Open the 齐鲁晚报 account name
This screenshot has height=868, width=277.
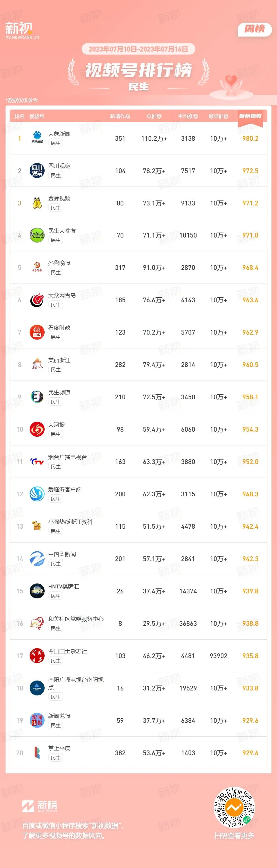click(59, 263)
